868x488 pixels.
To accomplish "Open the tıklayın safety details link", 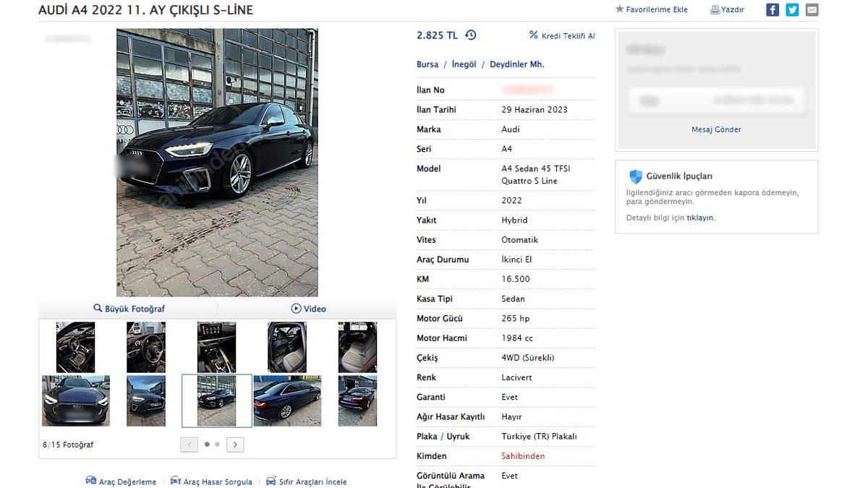I will point(700,218).
